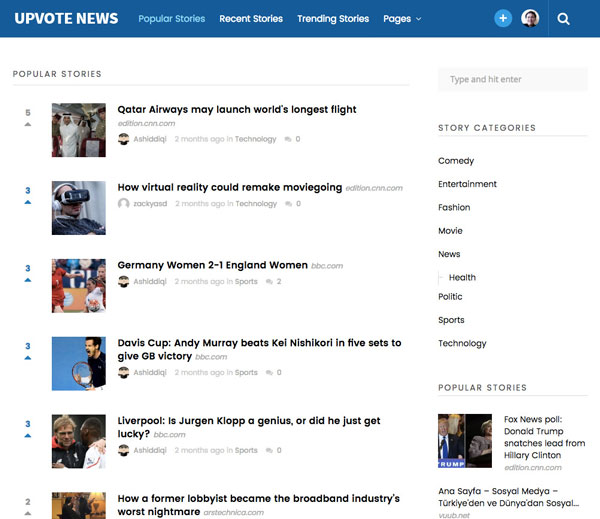
Task: Upvote the Liverpool Jurgen Klopp story
Action: [28, 436]
